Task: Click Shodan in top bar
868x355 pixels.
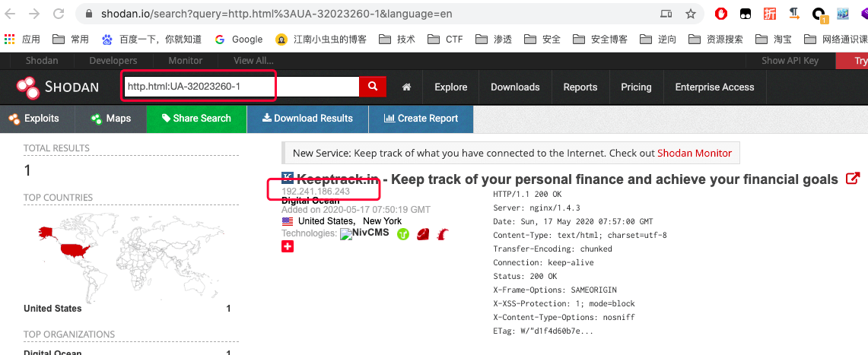Action: click(42, 60)
